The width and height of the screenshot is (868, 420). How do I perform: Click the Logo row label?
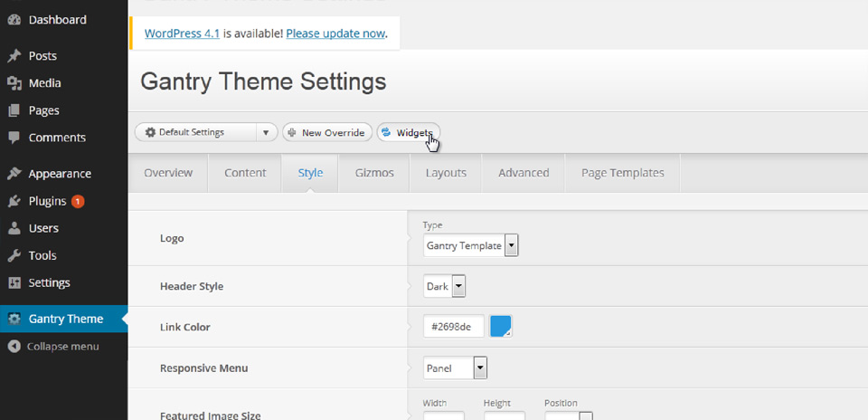(x=172, y=238)
